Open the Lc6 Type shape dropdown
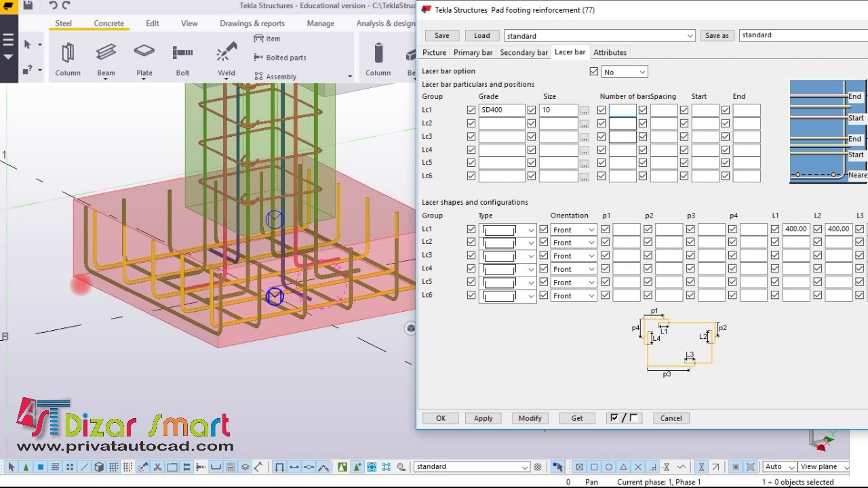868x488 pixels. pos(507,296)
